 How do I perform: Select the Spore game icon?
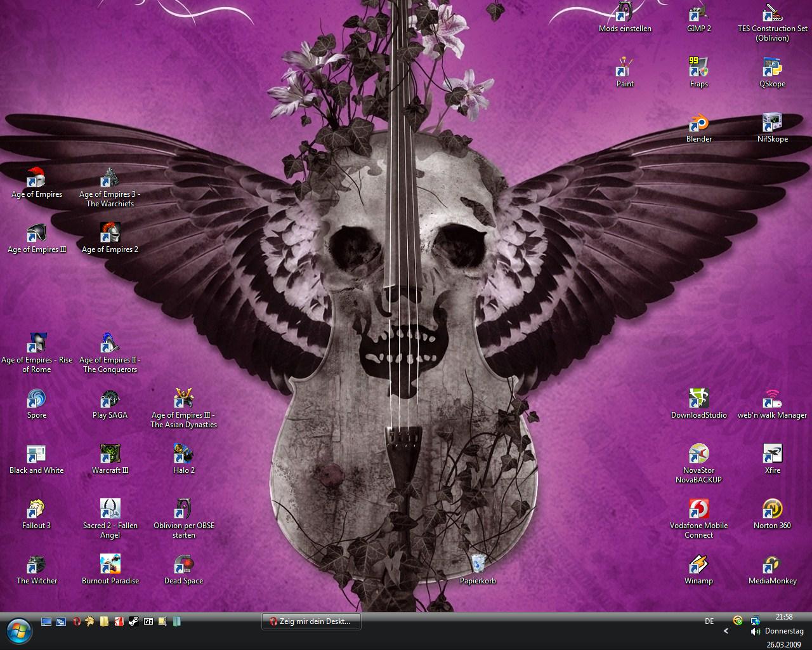pos(37,401)
